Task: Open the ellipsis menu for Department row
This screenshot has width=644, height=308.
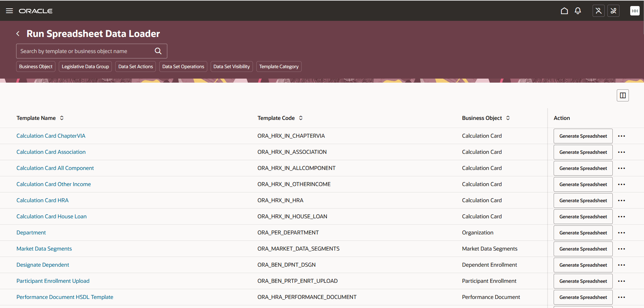Action: pyautogui.click(x=621, y=232)
